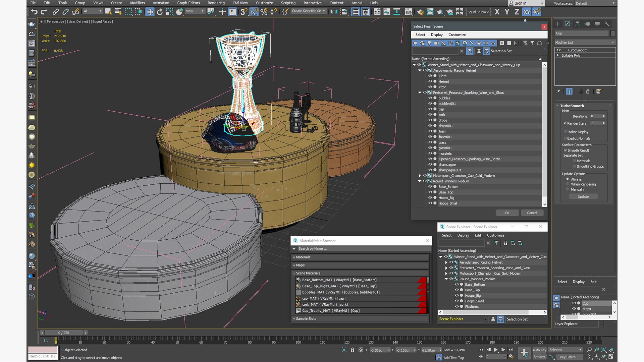Image resolution: width=644 pixels, height=362 pixels.
Task: Open the Modifiers menu
Action: click(137, 3)
